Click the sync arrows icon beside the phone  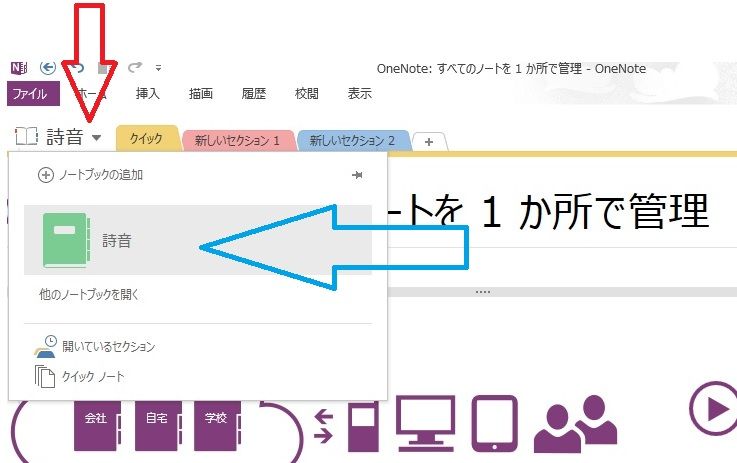pyautogui.click(x=324, y=426)
